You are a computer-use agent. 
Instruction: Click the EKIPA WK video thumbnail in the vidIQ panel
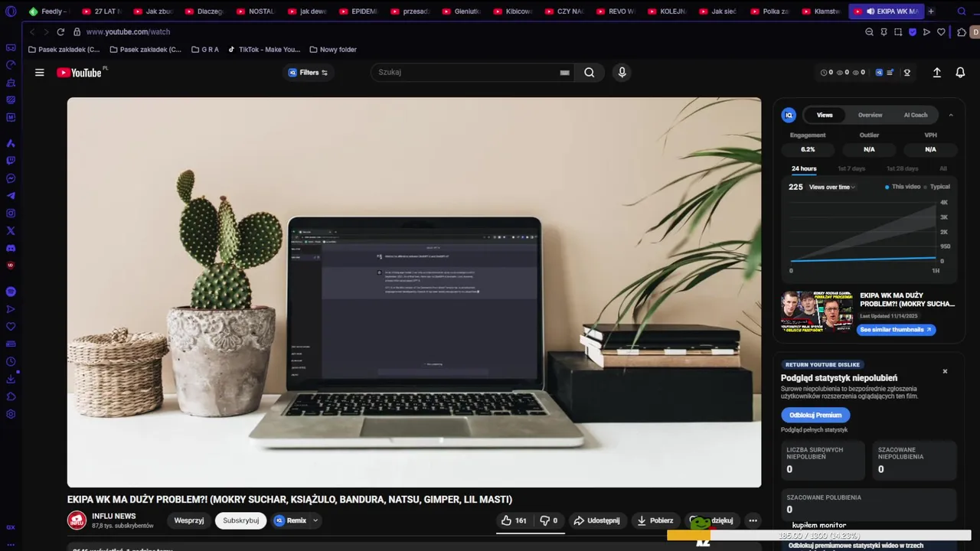(x=816, y=311)
